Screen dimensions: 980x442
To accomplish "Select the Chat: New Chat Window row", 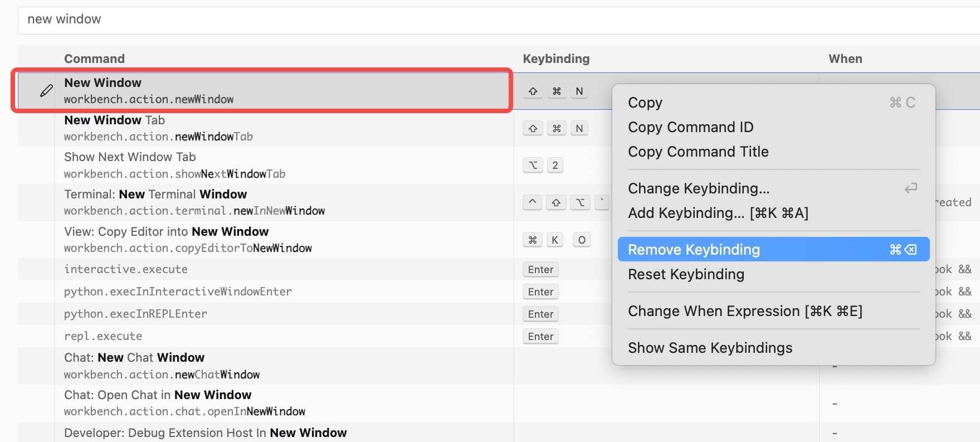I will click(279, 366).
